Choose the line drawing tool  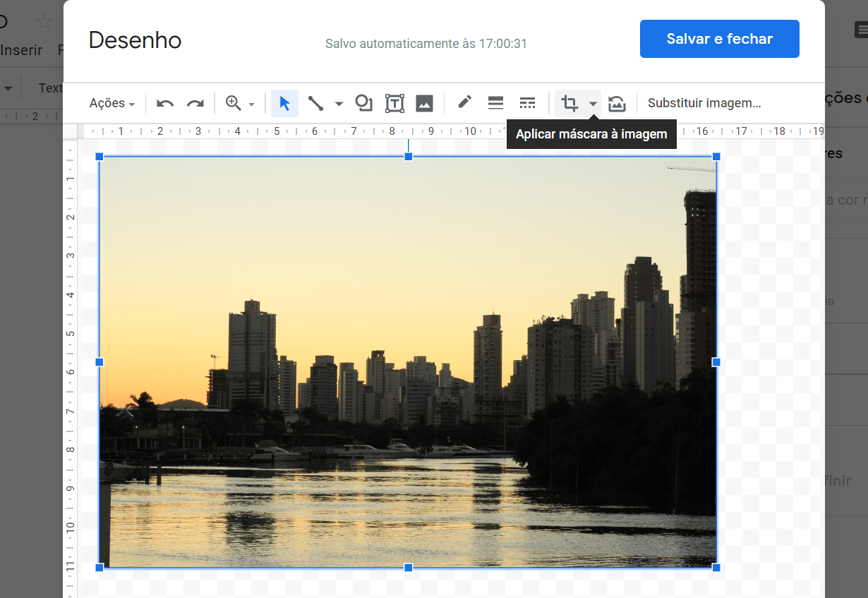point(315,104)
